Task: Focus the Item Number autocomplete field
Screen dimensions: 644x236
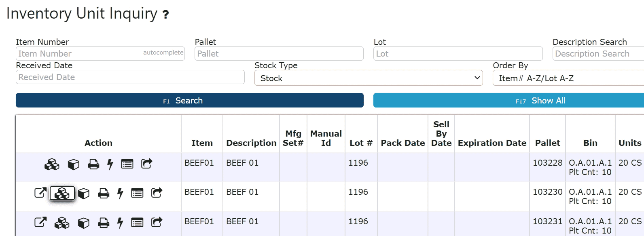Action: (x=100, y=53)
